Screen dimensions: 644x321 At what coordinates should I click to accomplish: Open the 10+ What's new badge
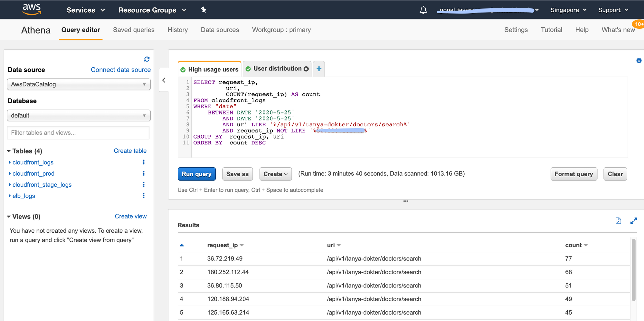pos(638,24)
